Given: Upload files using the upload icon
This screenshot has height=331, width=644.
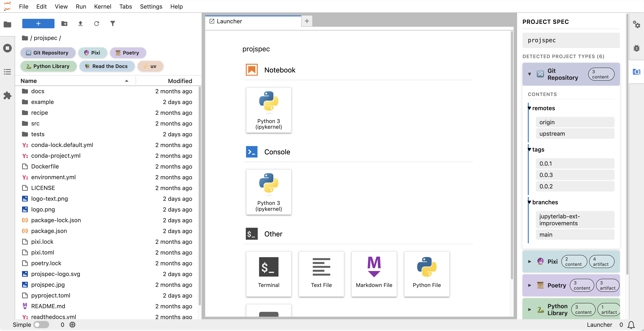Looking at the screenshot, I should click(80, 23).
